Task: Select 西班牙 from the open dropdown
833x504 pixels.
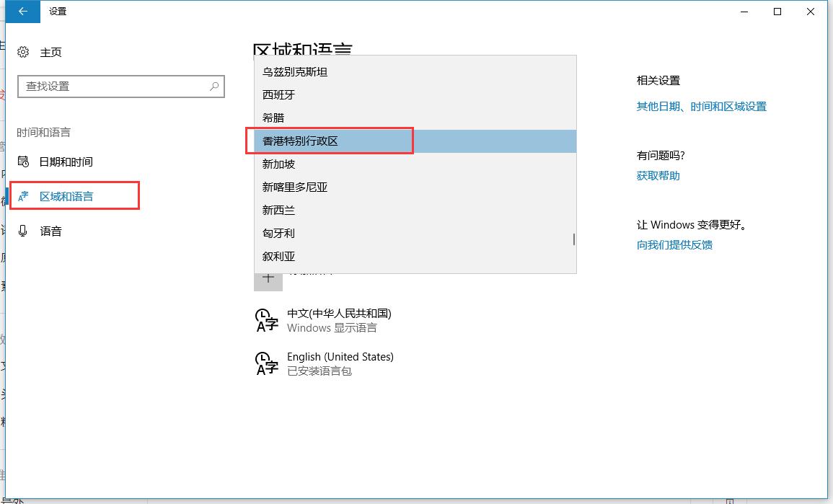Action: (303, 94)
